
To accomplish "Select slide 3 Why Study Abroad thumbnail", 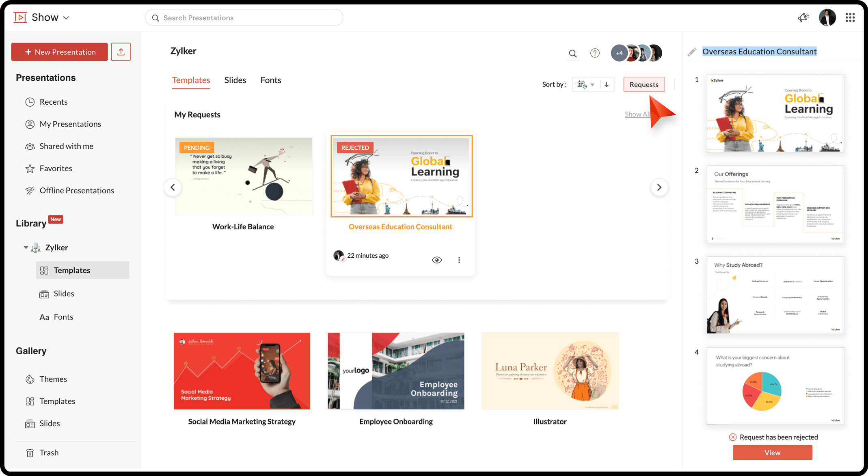I will 775,295.
